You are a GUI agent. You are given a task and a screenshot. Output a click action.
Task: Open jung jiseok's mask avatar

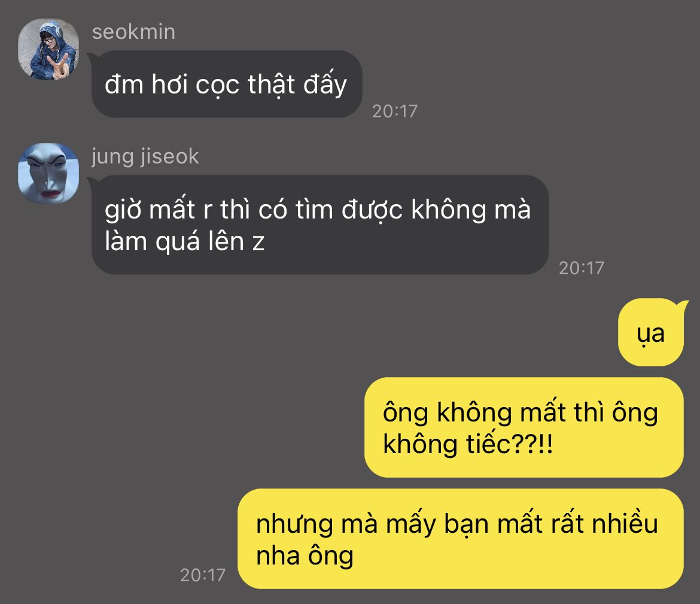point(48,174)
